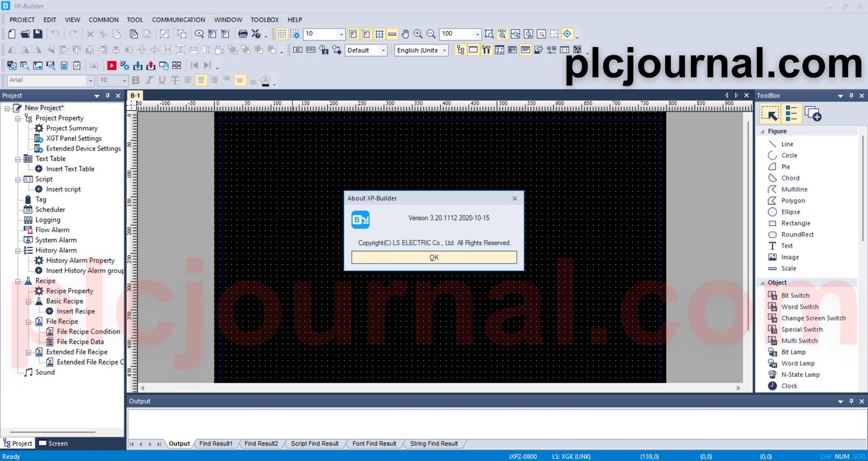Screen dimensions: 868x461
Task: Click the B-1 screen document tab
Action: click(135, 95)
